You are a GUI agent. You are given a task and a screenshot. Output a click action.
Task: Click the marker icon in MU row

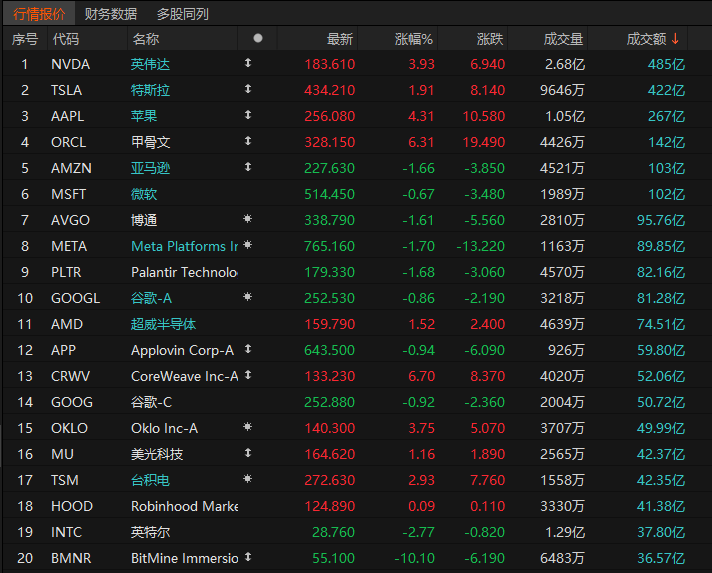[x=248, y=453]
